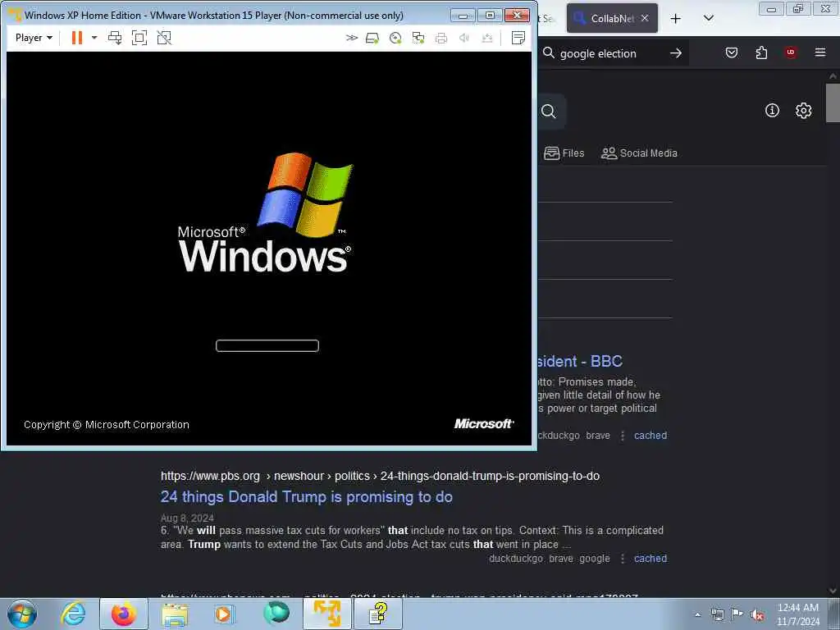Open the CD/DVD device icon

[x=395, y=38]
